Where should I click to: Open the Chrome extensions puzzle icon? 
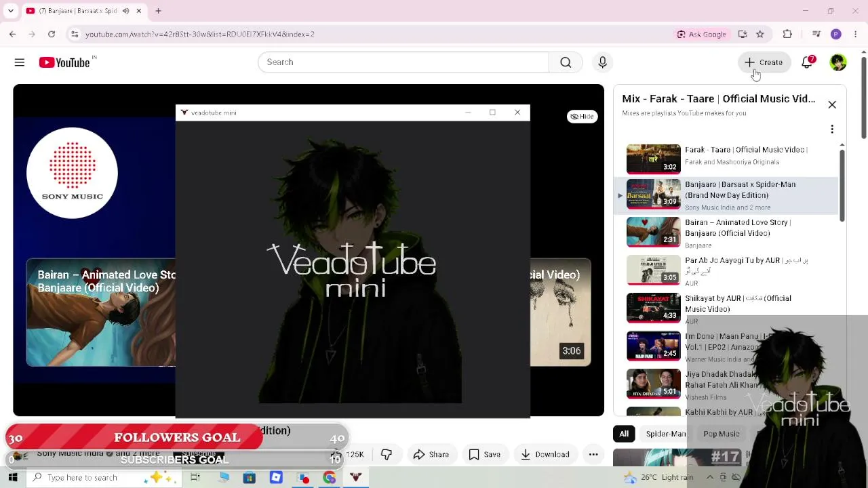(x=787, y=34)
